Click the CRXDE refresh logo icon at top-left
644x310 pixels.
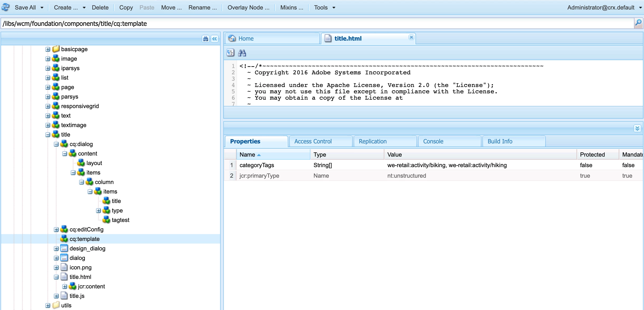click(6, 7)
